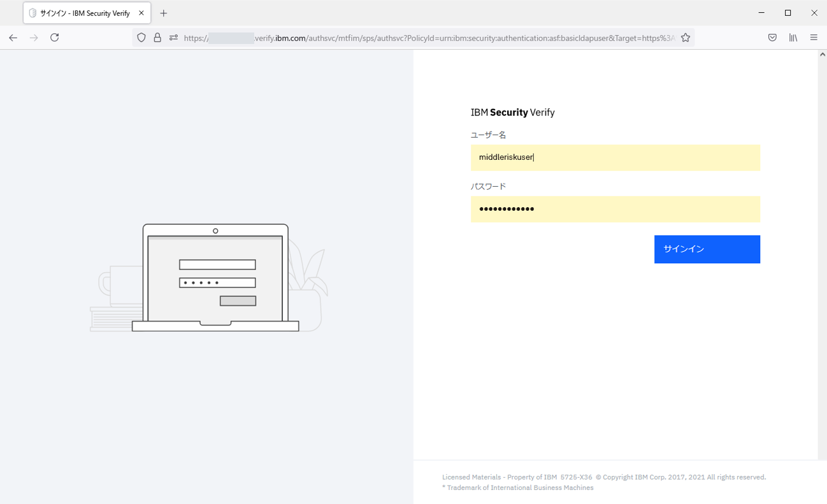Viewport: 827px width, 504px height.
Task: Bookmark this page with the star
Action: click(686, 38)
